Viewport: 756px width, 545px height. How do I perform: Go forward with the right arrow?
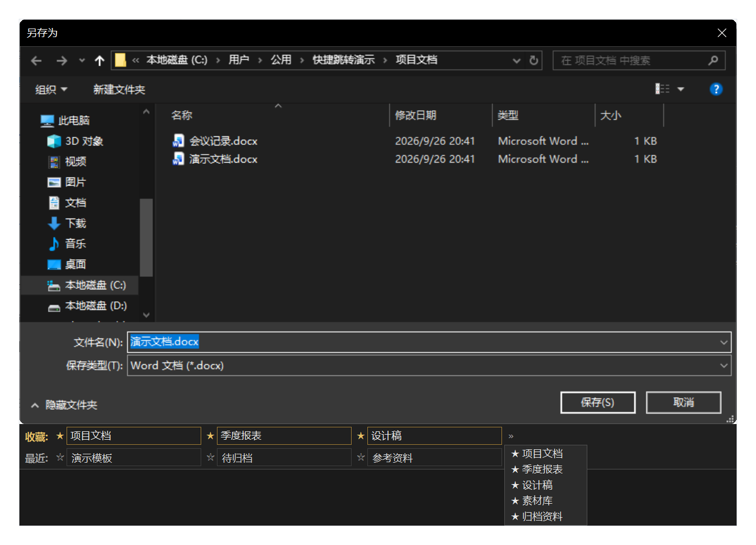[x=62, y=60]
